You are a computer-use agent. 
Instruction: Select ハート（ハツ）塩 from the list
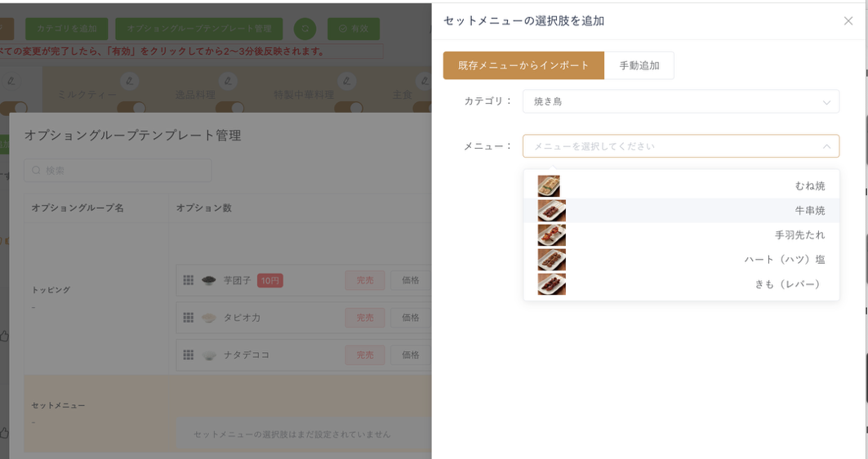(682, 259)
